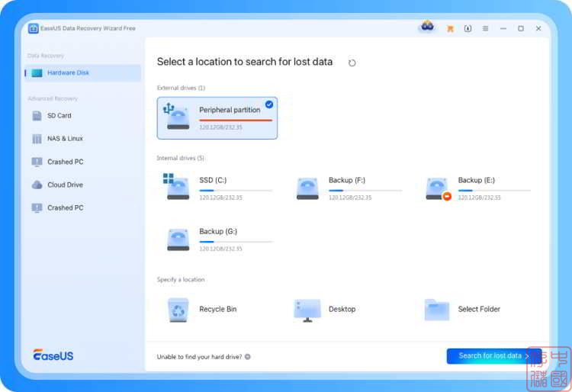Screen dimensions: 572x392
Task: Click the Select Folder icon
Action: click(436, 309)
